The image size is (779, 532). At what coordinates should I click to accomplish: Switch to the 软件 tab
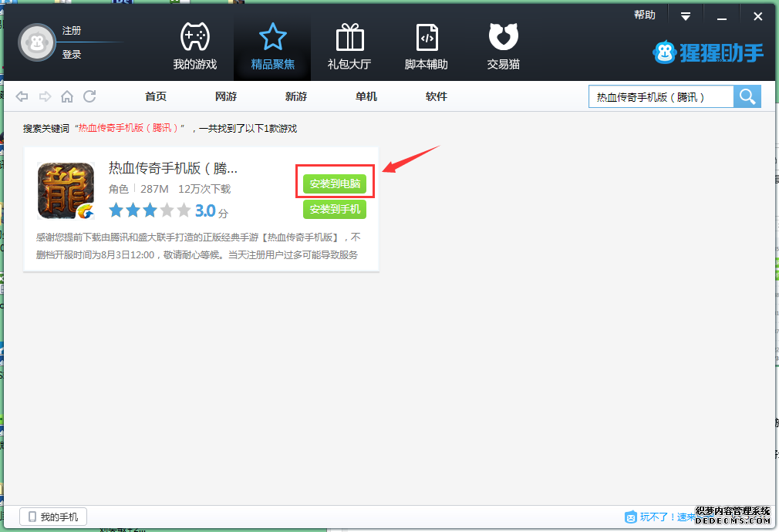coord(437,96)
